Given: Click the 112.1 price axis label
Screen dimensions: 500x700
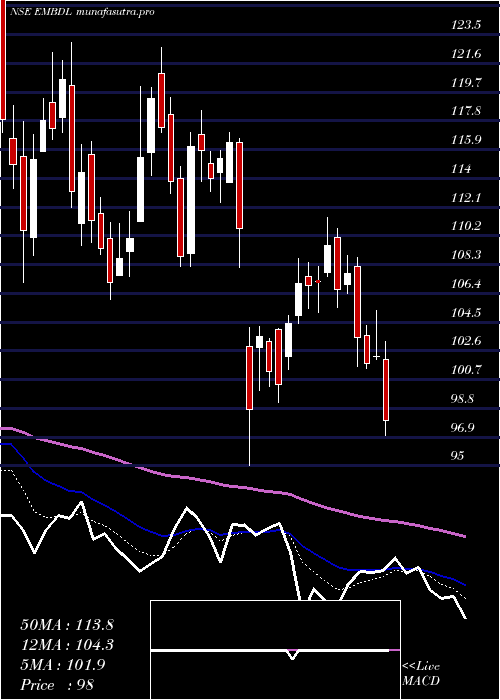Looking at the screenshot, I should tap(466, 197).
